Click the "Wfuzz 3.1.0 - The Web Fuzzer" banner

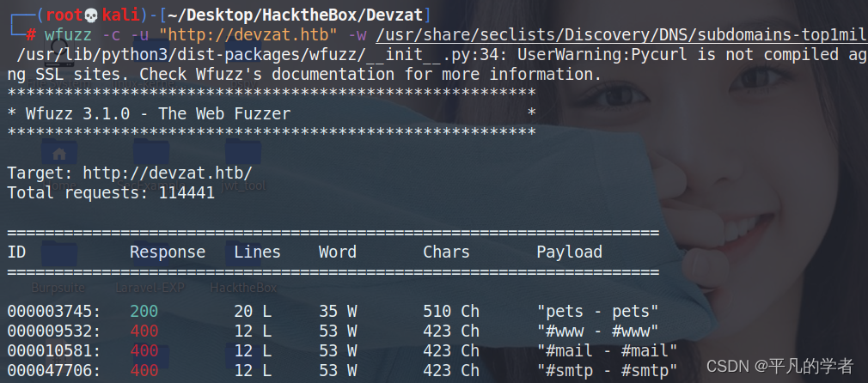(158, 114)
